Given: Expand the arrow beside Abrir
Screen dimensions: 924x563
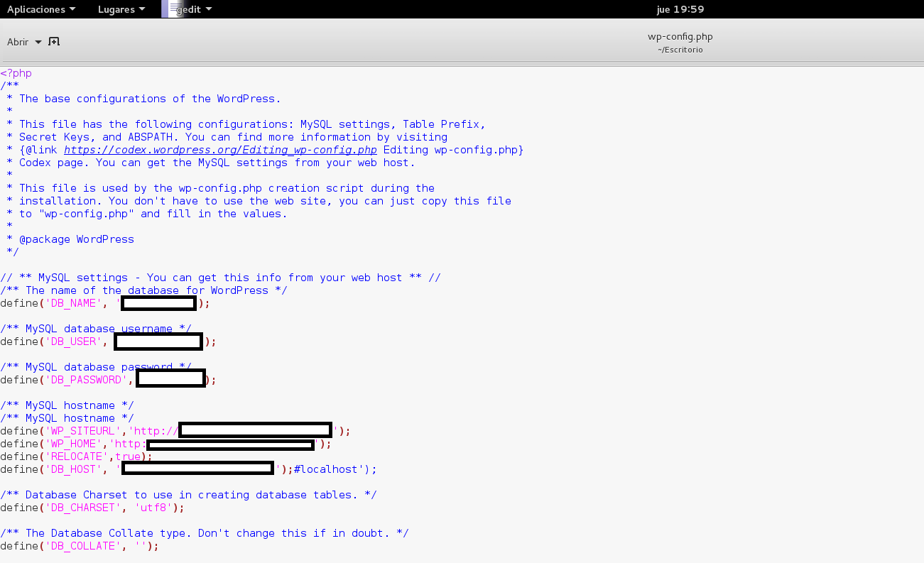Looking at the screenshot, I should click(38, 43).
